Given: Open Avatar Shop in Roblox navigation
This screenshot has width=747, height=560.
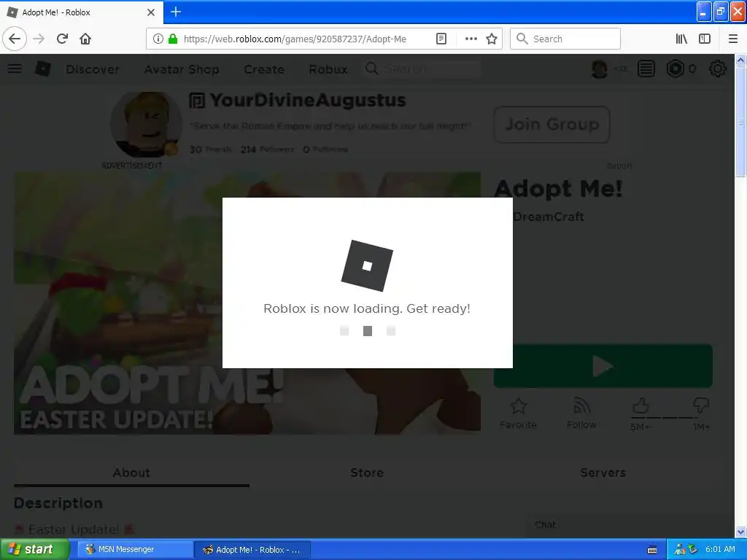Looking at the screenshot, I should (x=182, y=69).
